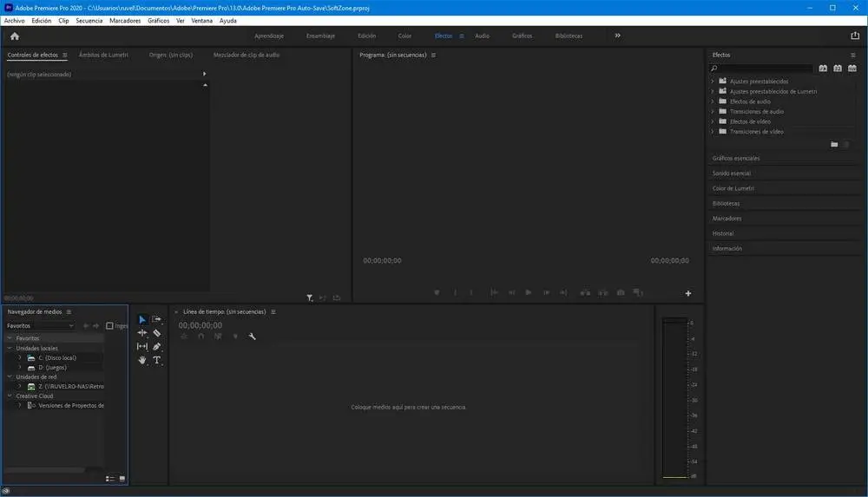Image resolution: width=868 pixels, height=497 pixels.
Task: Open Navegador de medios panel menu
Action: pos(69,312)
